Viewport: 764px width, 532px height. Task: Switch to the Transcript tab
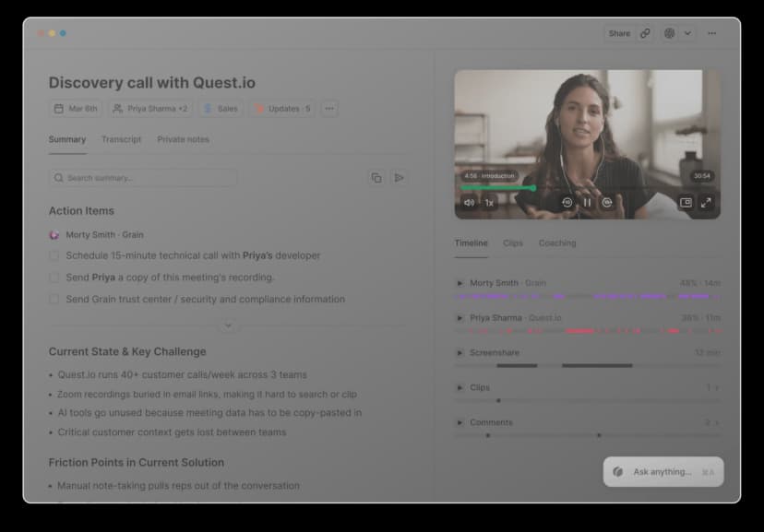coord(121,139)
